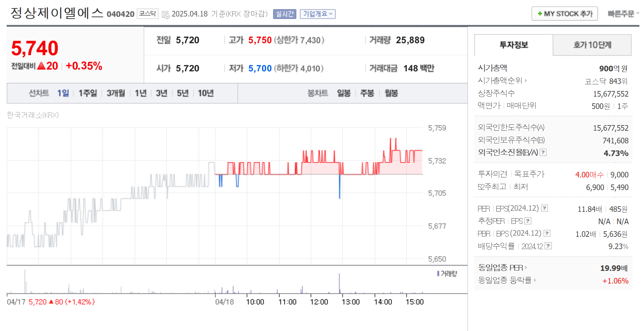Image resolution: width=644 pixels, height=331 pixels.
Task: Click the 실시간 button
Action: pyautogui.click(x=285, y=14)
